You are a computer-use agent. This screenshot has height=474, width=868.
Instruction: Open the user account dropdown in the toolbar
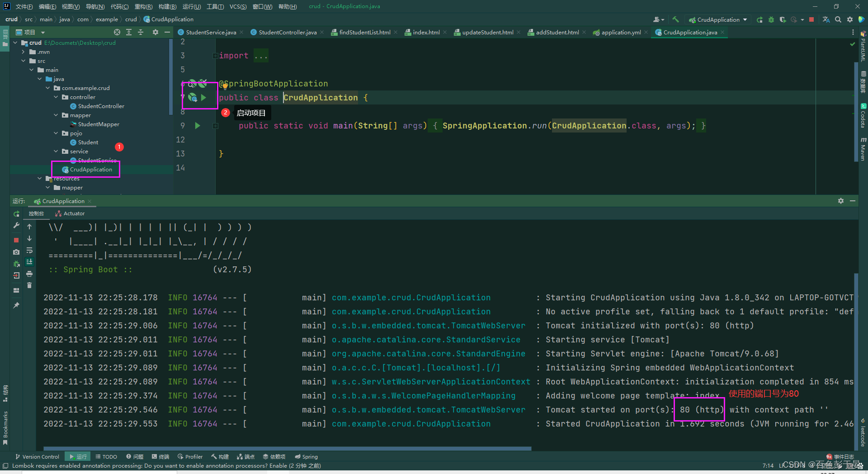659,19
